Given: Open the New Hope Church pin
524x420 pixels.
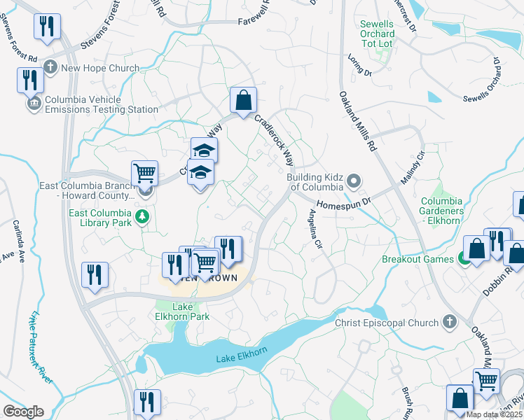Looking at the screenshot, I should pos(50,68).
